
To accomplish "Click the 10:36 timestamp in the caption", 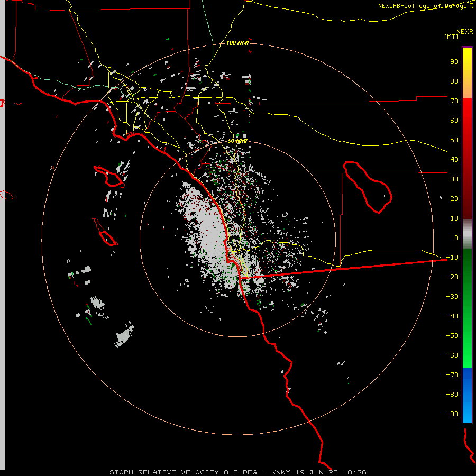I will click(x=355, y=472).
